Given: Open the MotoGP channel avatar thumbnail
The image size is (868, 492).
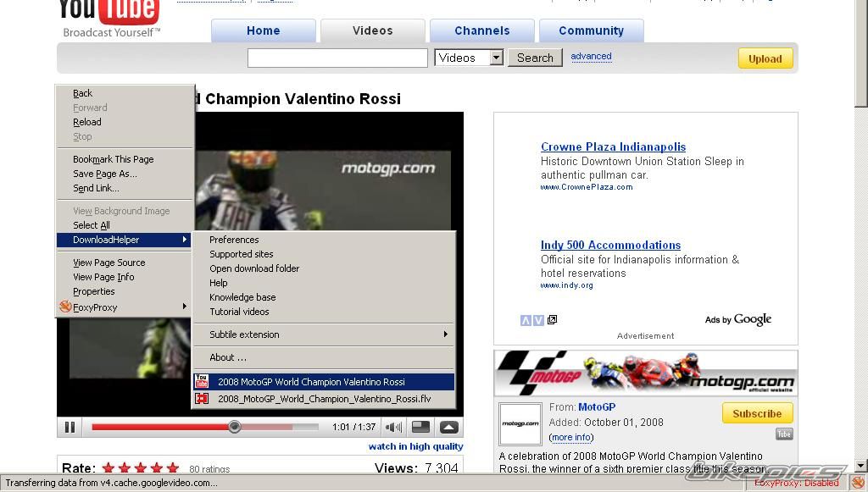Looking at the screenshot, I should click(x=520, y=424).
